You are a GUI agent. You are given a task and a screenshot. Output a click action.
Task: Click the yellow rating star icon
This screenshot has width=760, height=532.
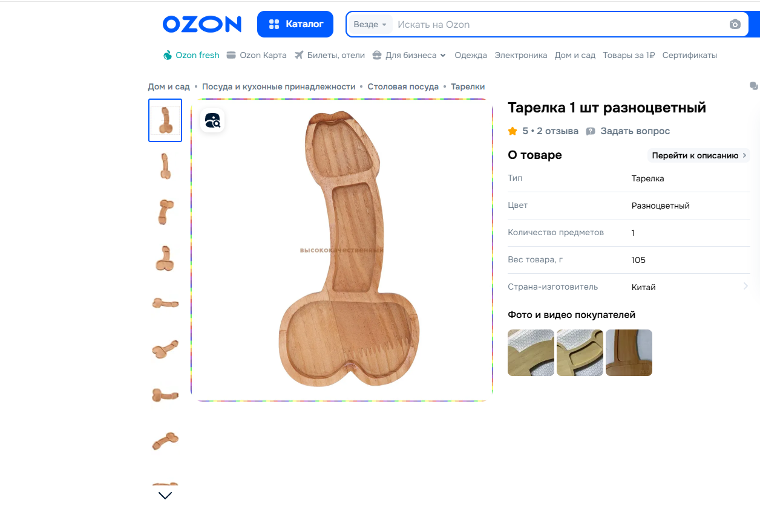point(513,131)
